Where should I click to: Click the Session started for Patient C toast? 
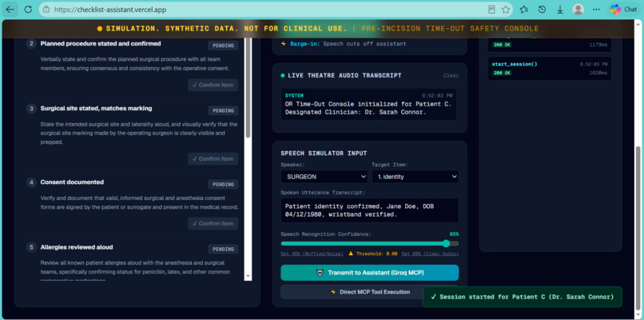pos(523,297)
